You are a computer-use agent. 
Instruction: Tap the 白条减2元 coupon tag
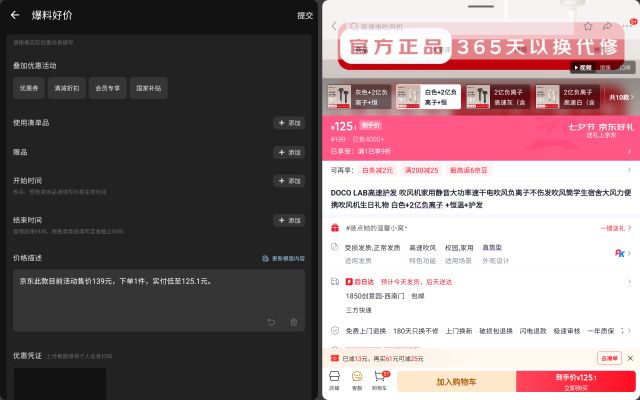click(377, 170)
